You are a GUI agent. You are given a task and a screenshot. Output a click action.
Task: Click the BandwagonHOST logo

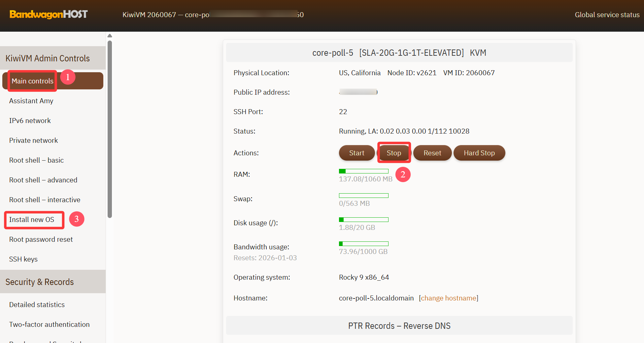49,14
